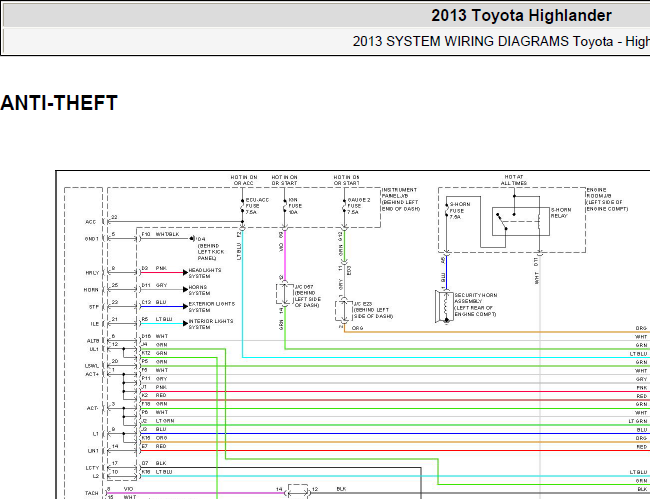
Task: Click the 'L2' terminal label
Action: (96, 476)
